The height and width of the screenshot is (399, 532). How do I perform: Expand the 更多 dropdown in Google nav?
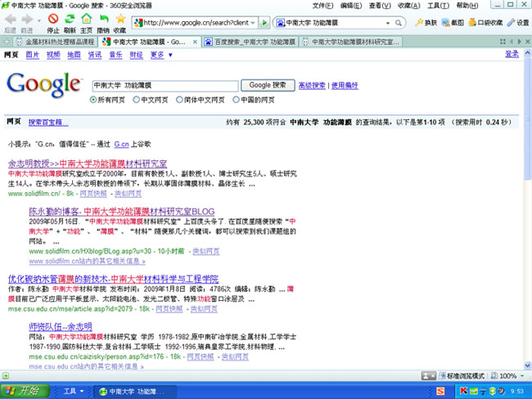click(170, 55)
